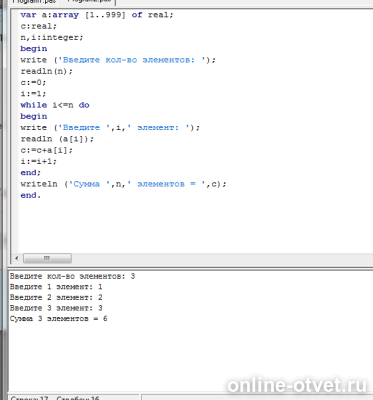
Task: Click output line 'Введите 2 элемент: 2'
Action: point(56,298)
